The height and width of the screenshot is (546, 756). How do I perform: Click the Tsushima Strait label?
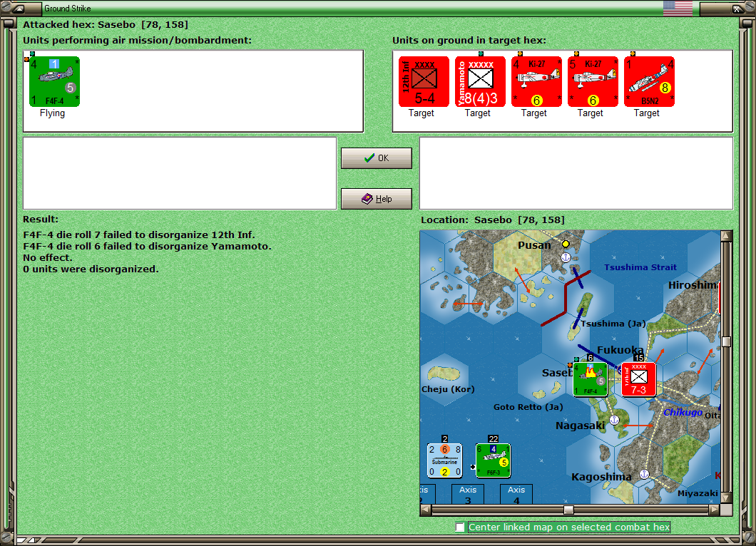[640, 267]
